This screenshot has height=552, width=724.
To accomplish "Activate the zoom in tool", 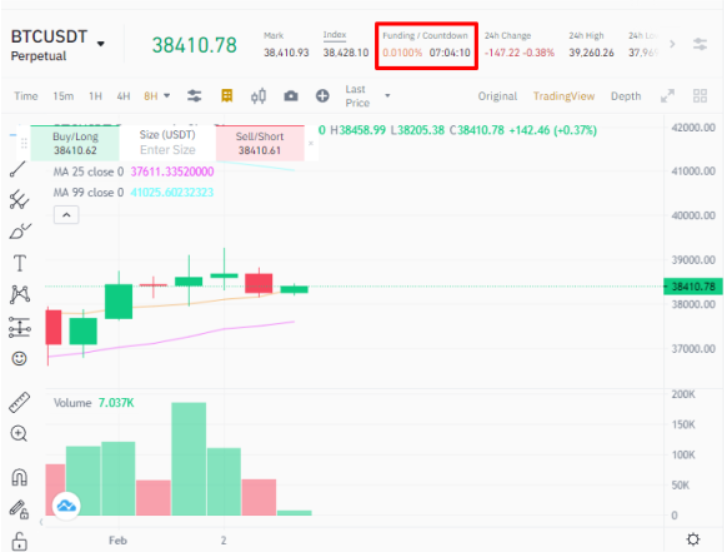I will click(x=19, y=434).
